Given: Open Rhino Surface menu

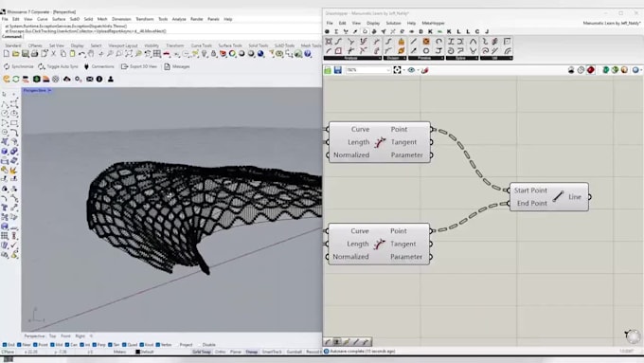Looking at the screenshot, I should [x=59, y=19].
